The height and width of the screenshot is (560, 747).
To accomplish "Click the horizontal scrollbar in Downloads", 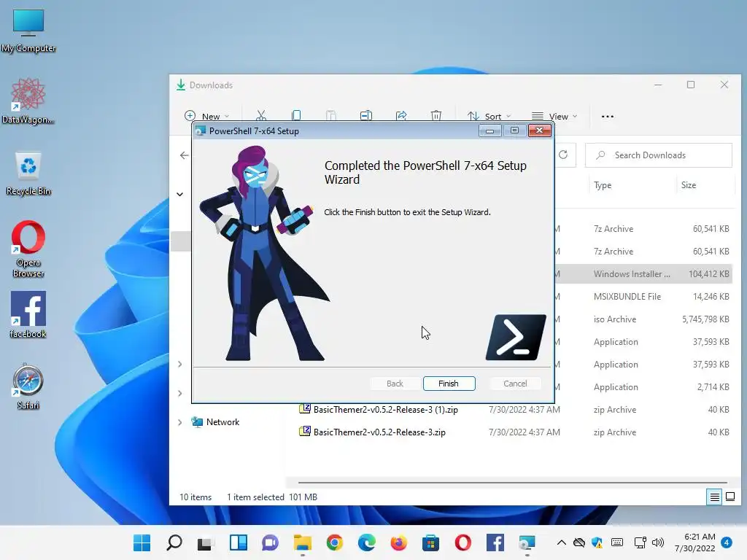I will (512, 483).
